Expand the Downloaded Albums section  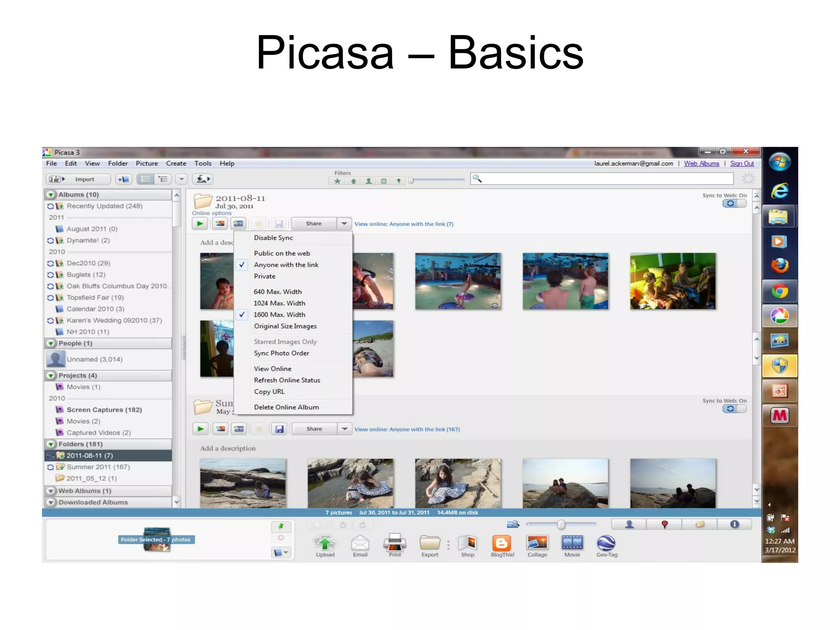click(x=51, y=502)
